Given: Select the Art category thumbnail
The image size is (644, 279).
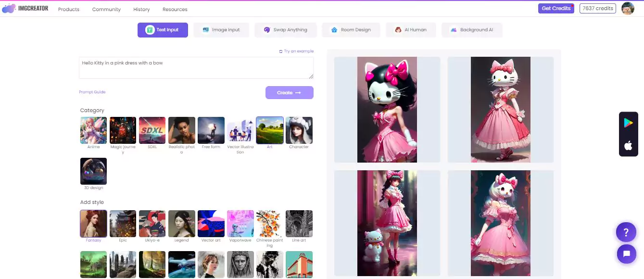Looking at the screenshot, I should coord(270,130).
